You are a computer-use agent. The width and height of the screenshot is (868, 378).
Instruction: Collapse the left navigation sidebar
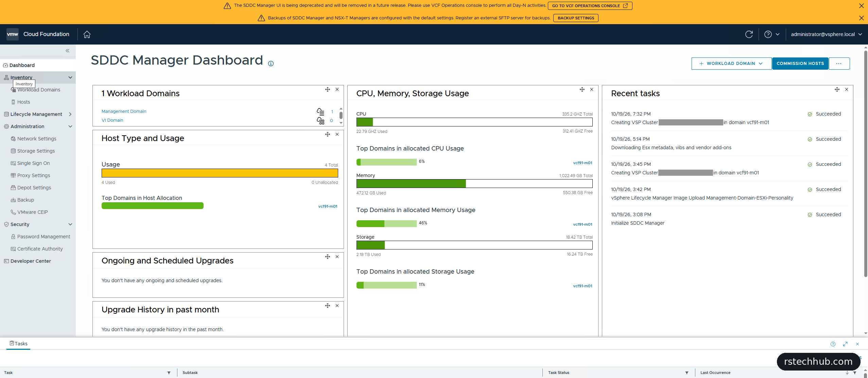point(68,51)
